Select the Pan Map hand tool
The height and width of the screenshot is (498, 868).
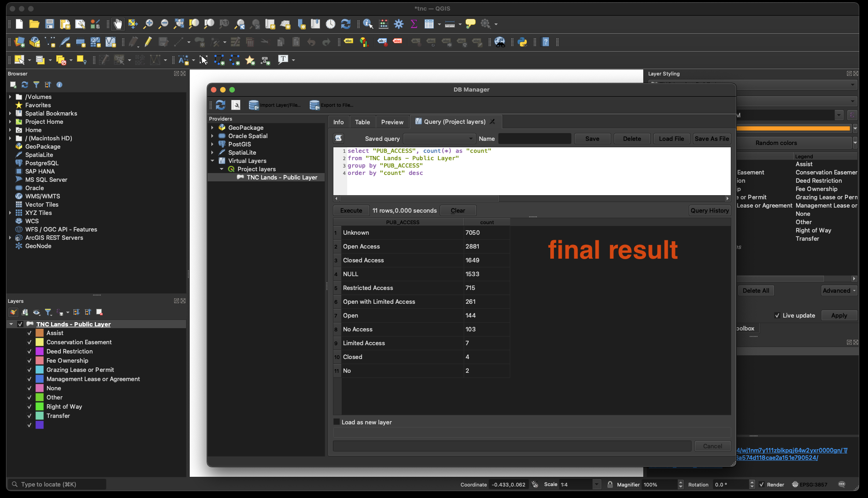(118, 24)
